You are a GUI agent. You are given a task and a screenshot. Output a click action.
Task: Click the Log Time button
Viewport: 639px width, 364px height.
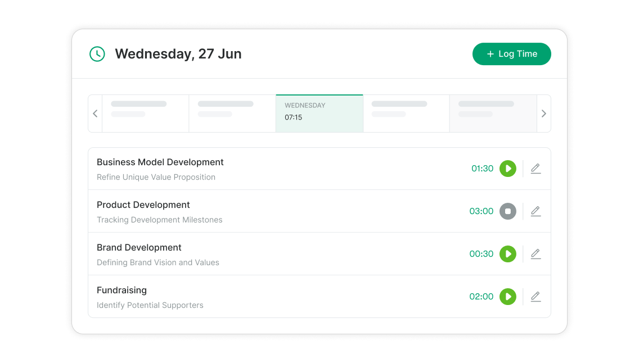[x=512, y=54]
